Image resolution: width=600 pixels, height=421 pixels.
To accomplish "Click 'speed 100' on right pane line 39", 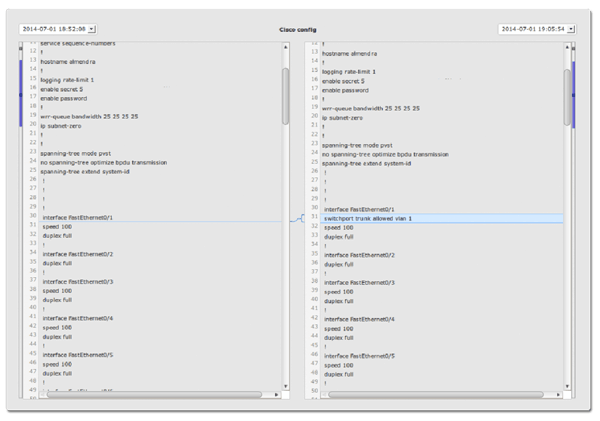I will 339,292.
